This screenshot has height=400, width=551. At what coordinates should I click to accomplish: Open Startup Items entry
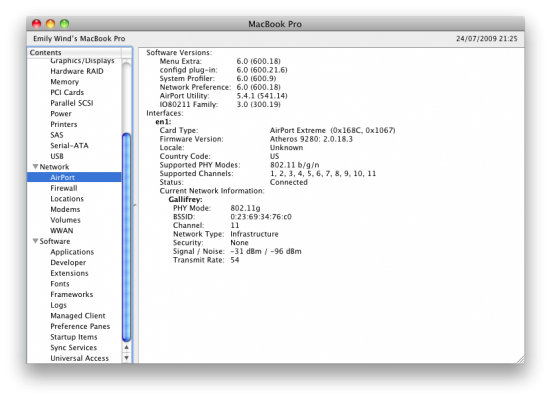pyautogui.click(x=74, y=337)
